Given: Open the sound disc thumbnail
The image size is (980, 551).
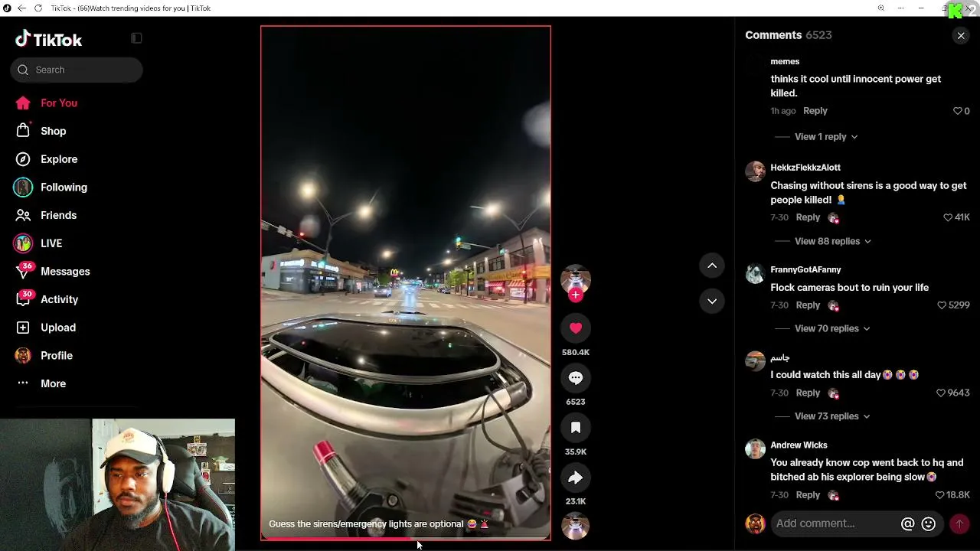Looking at the screenshot, I should [x=576, y=526].
